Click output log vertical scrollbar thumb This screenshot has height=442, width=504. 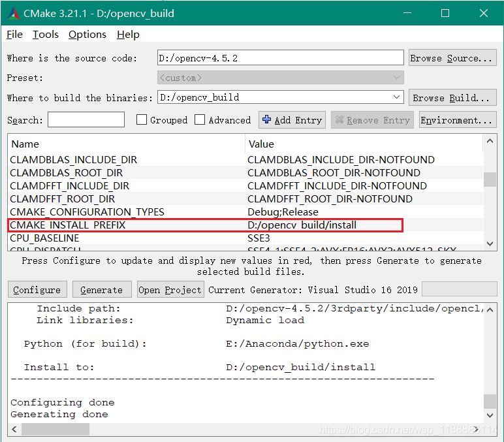click(x=490, y=401)
